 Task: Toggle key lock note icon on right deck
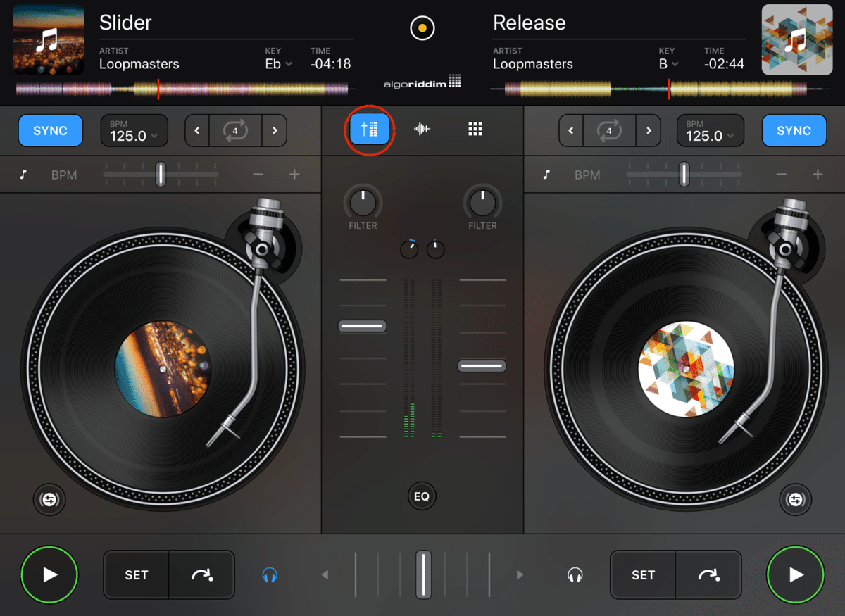[x=546, y=175]
